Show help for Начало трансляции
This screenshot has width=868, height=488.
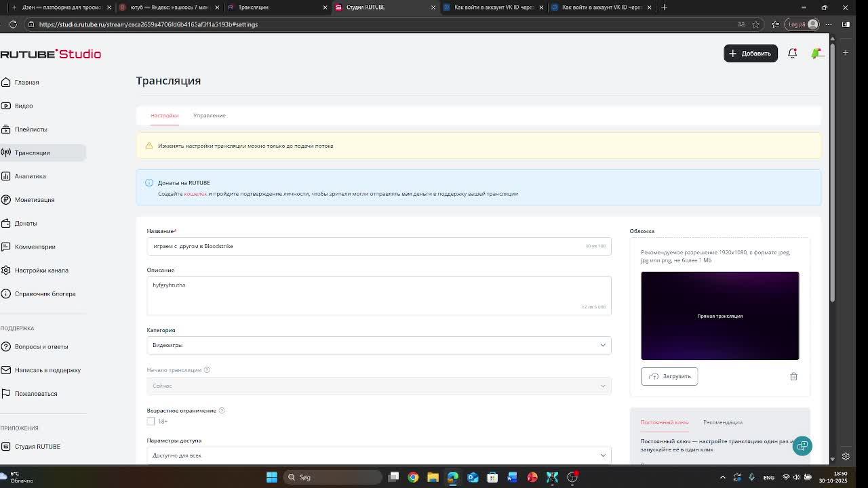click(x=207, y=370)
